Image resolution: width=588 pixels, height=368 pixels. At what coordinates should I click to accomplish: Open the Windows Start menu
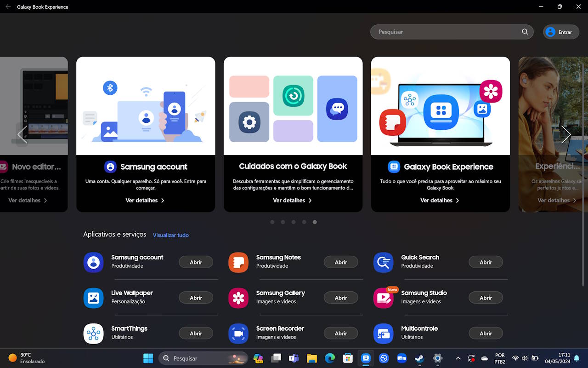coord(148,358)
